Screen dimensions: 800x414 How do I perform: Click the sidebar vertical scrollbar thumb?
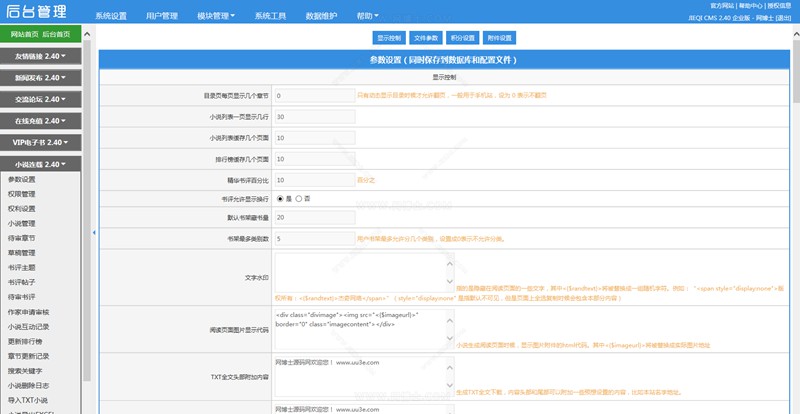(87, 210)
